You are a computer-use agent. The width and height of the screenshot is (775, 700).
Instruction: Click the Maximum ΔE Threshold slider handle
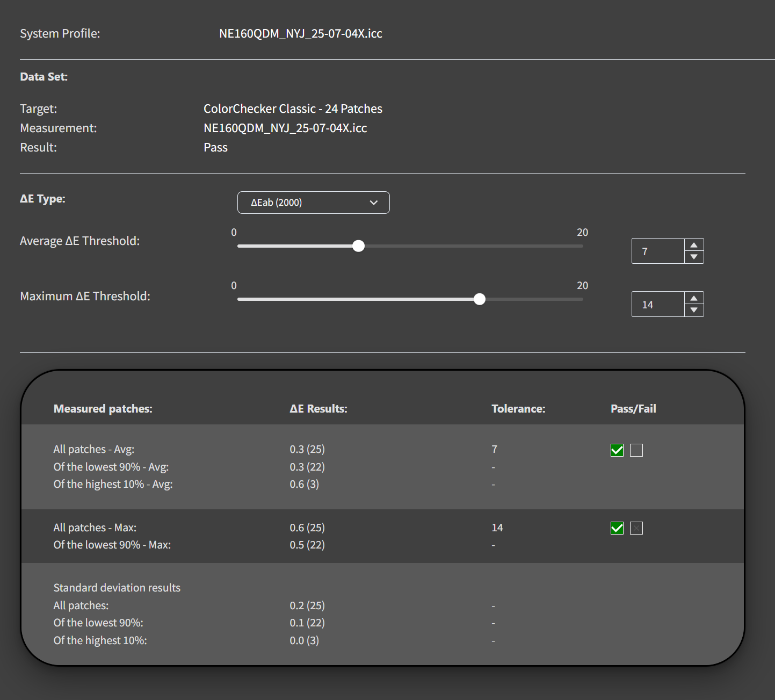coord(480,299)
